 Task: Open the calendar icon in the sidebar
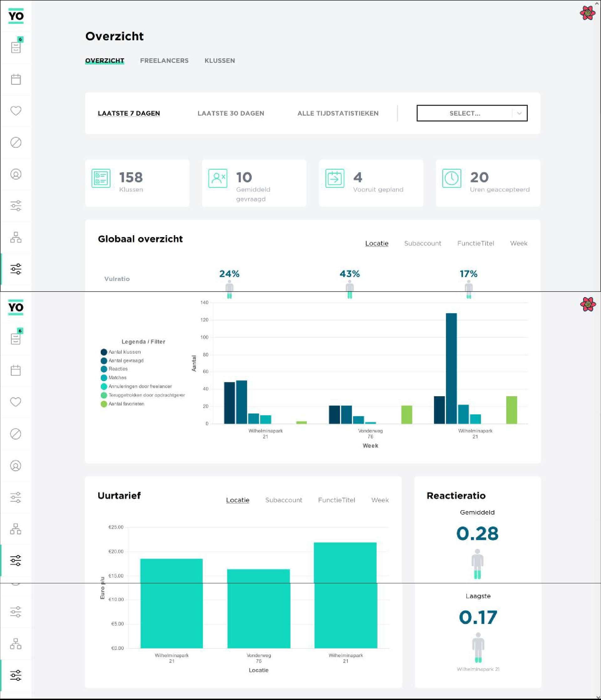16,79
